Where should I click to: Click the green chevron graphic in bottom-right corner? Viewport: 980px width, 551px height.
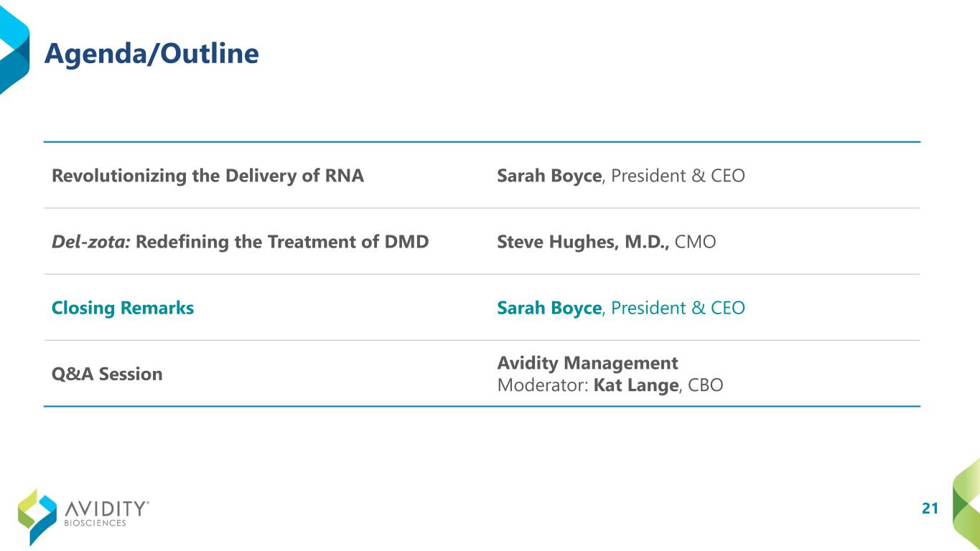point(966,502)
